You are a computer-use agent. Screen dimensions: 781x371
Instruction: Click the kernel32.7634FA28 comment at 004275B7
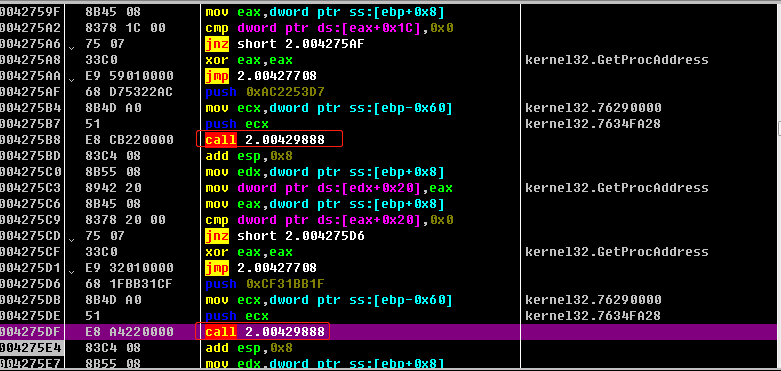593,124
